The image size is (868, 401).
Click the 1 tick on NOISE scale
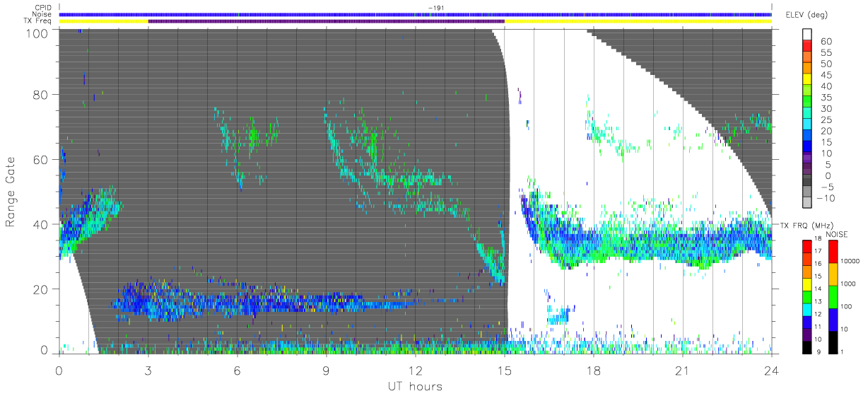tap(842, 352)
